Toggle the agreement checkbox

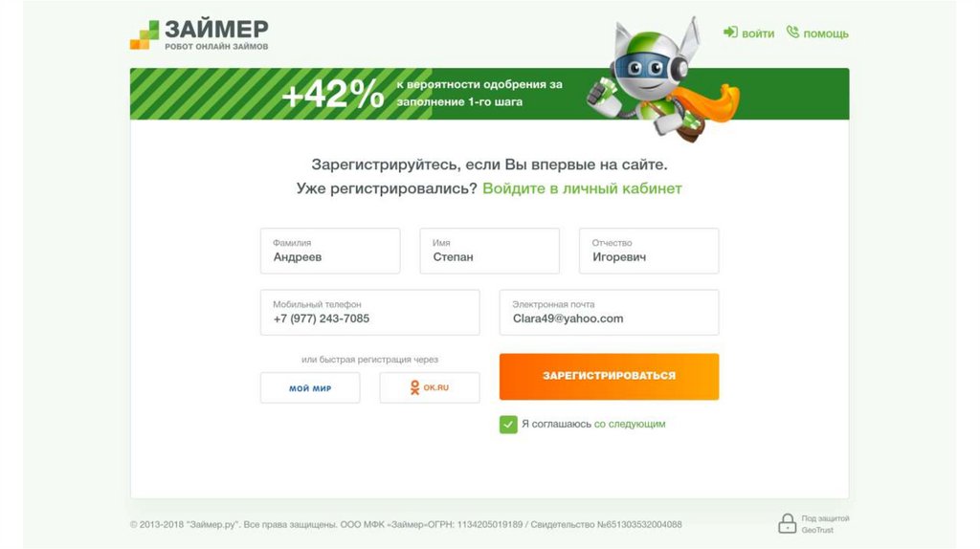click(x=508, y=424)
